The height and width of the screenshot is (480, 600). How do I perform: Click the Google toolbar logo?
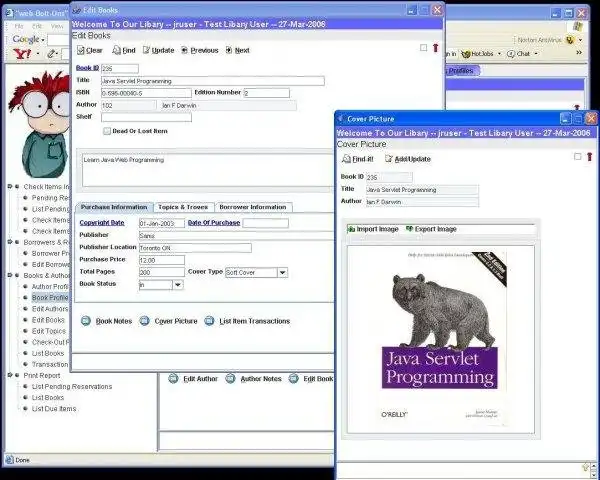click(26, 39)
